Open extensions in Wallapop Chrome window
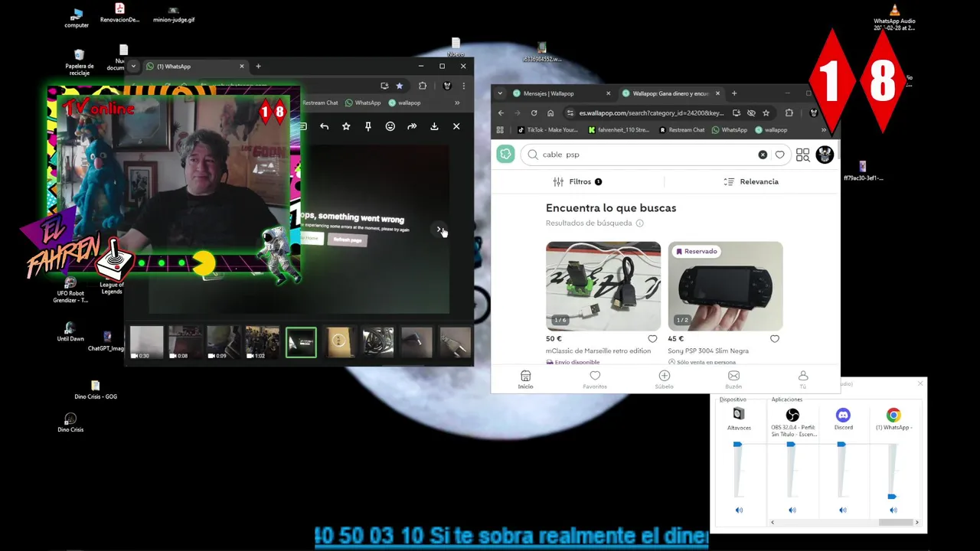Screen dimensions: 980x551 pyautogui.click(x=789, y=112)
